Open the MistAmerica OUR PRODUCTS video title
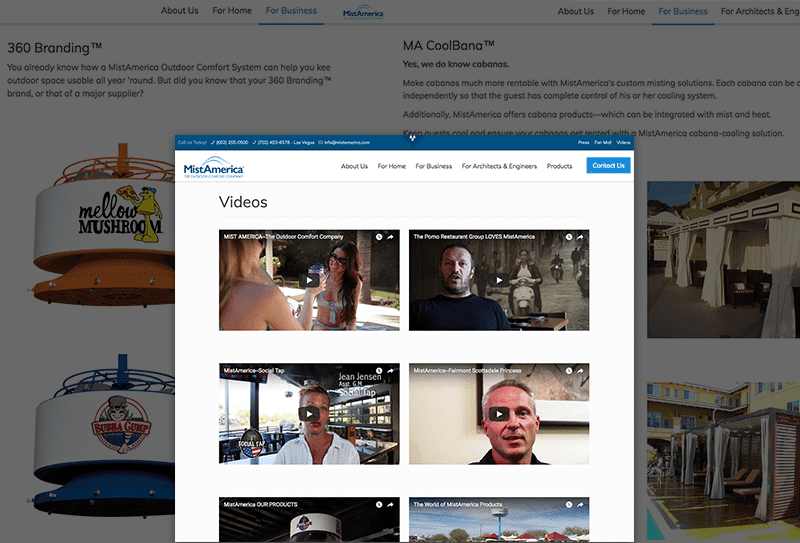Screen dimensions: 800x543 (x=260, y=504)
